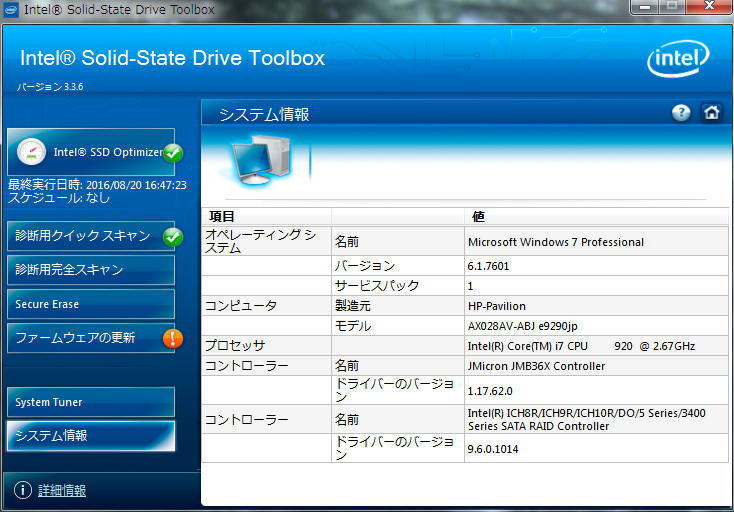Image resolution: width=734 pixels, height=512 pixels.
Task: Select the Intel Core i7 CPU 920 value
Action: (596, 346)
